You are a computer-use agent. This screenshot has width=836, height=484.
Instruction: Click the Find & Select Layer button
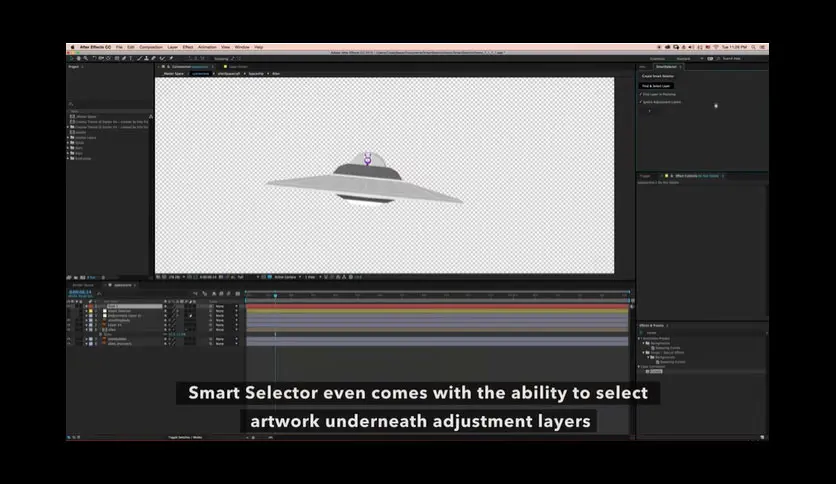(x=656, y=86)
